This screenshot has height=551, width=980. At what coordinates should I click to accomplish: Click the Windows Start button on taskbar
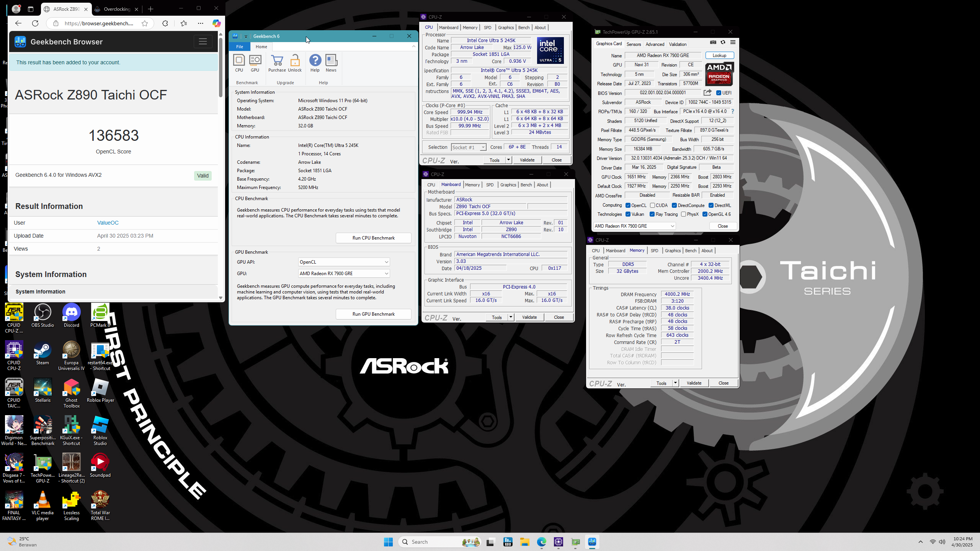388,542
